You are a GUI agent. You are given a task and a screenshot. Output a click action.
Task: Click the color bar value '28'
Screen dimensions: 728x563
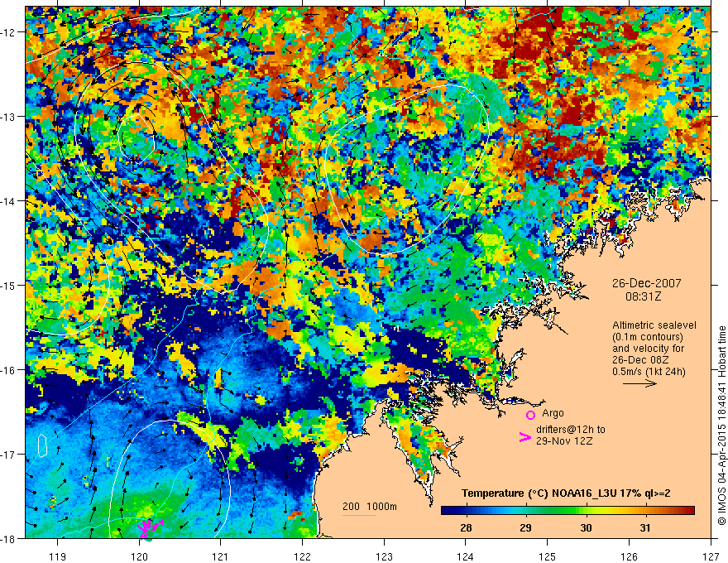pos(466,527)
